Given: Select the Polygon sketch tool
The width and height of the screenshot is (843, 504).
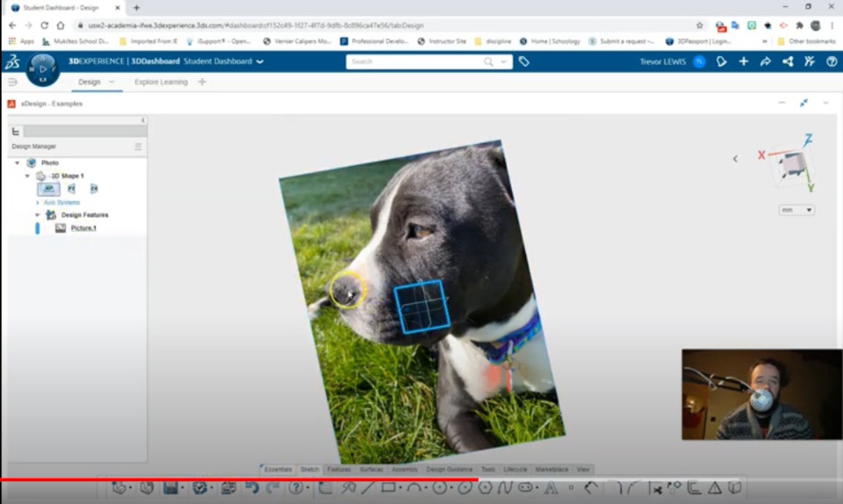Looking at the screenshot, I should [x=485, y=488].
